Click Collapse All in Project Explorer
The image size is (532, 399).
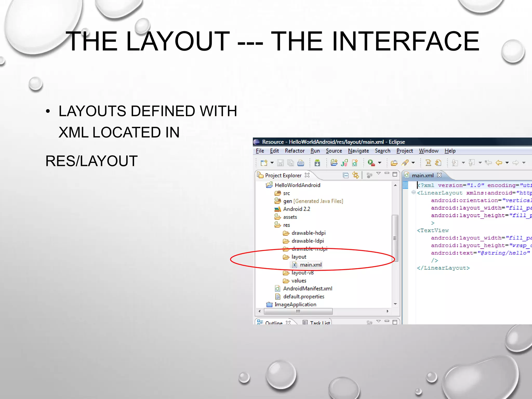coord(345,175)
